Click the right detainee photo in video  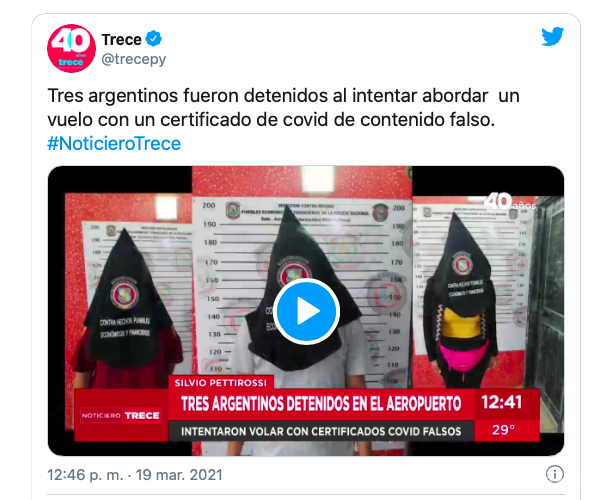click(488, 292)
